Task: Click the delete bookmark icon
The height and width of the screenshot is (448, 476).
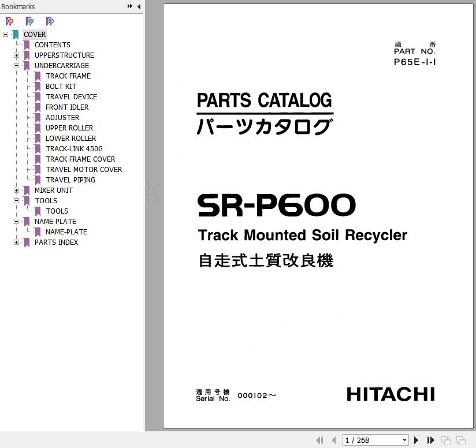Action: pyautogui.click(x=9, y=21)
